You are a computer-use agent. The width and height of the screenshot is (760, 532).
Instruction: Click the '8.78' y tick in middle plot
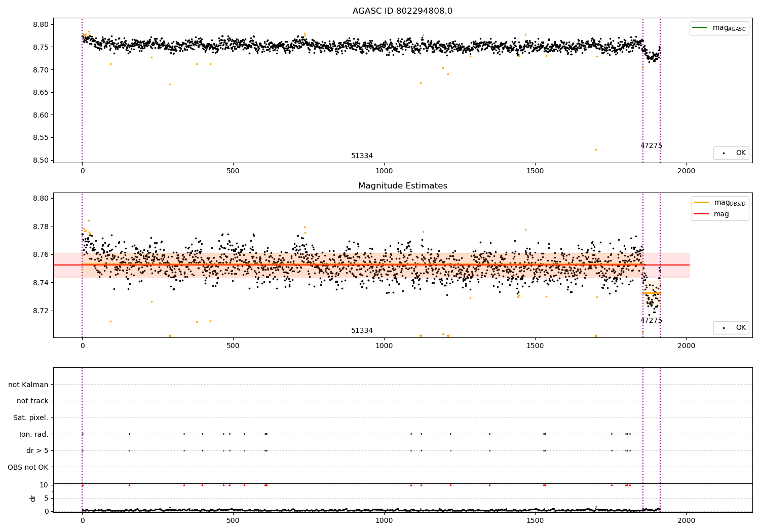41,226
